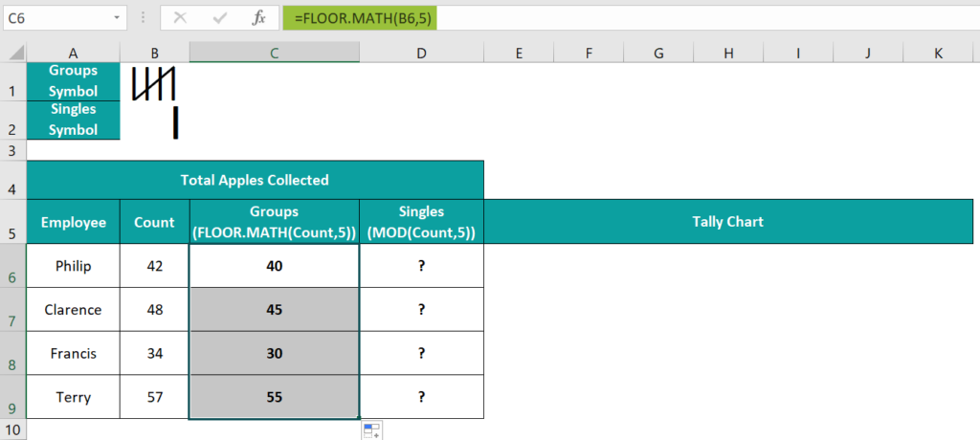This screenshot has height=440, width=980.
Task: Click in the formula bar FLOOR.MATH text
Action: click(x=359, y=18)
